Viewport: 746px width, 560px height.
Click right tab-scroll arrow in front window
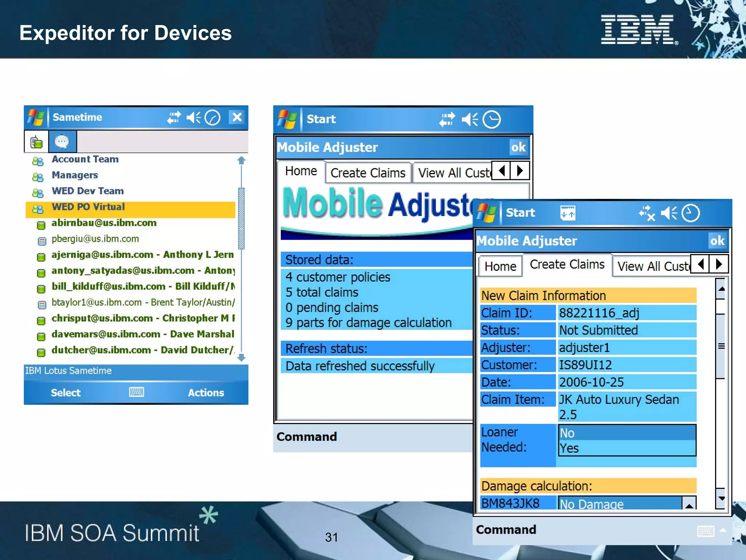[x=719, y=264]
